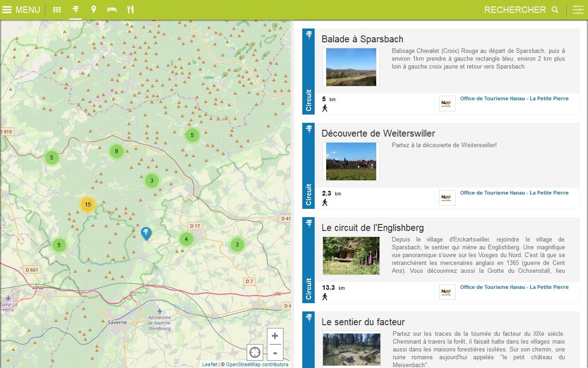Click the D 919 road label
Screen dimensions: 588x368
6,132
